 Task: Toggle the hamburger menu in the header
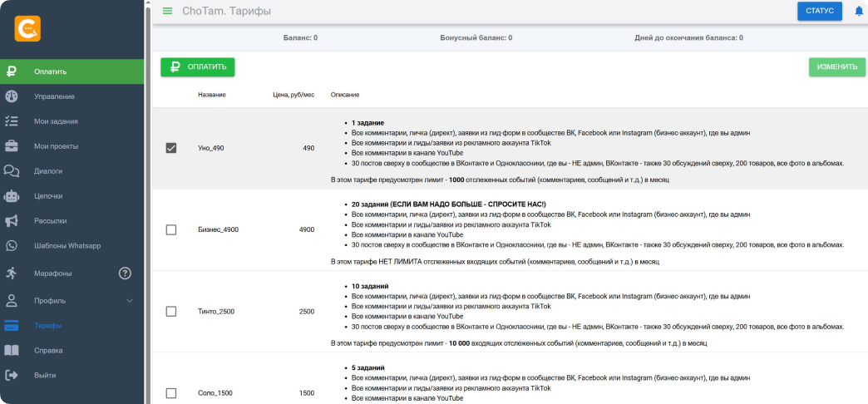tap(167, 11)
